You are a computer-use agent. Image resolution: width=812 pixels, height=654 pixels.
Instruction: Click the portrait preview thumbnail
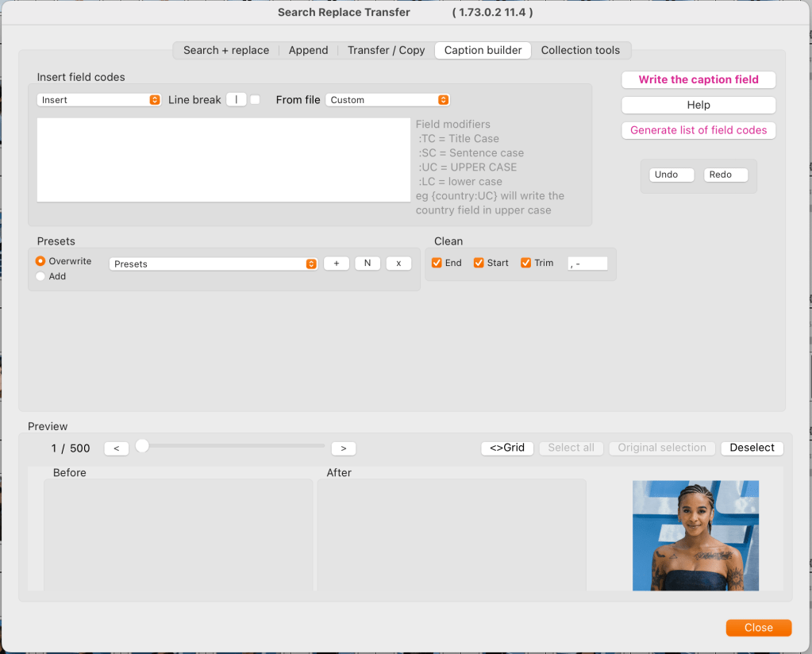(695, 536)
